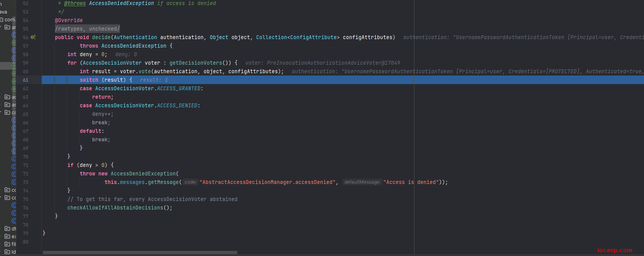Viewport: 644px width, 256px height.
Task: Select the 'com.' package folder in project tree
Action: [8, 19]
